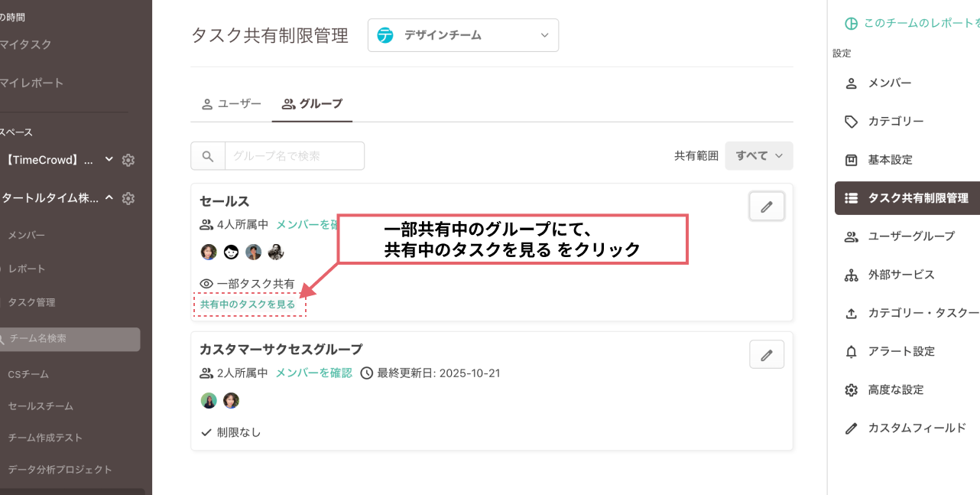Viewport: 980px width, 495px height.
Task: Collapse the タートルタイム株 workspace chevron
Action: pos(108,198)
